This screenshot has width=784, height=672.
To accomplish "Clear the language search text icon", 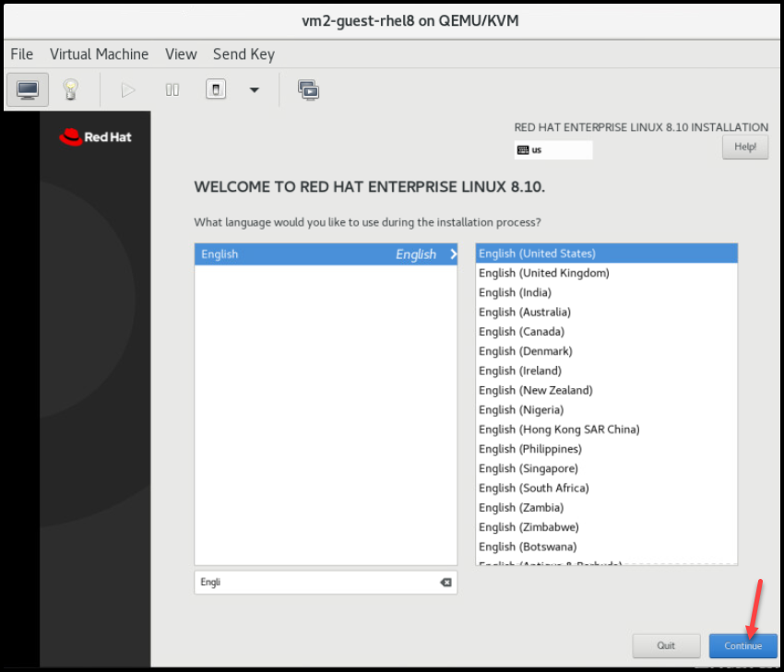I will (x=445, y=583).
